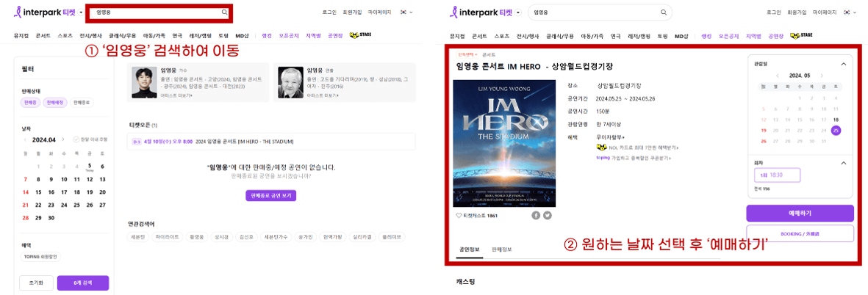868x295 pixels.
Task: Open NOL STAGE logo link in right screenshot
Action: [x=801, y=35]
